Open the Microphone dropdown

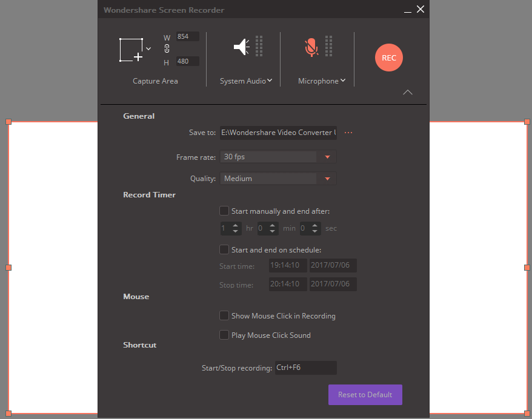pyautogui.click(x=343, y=81)
